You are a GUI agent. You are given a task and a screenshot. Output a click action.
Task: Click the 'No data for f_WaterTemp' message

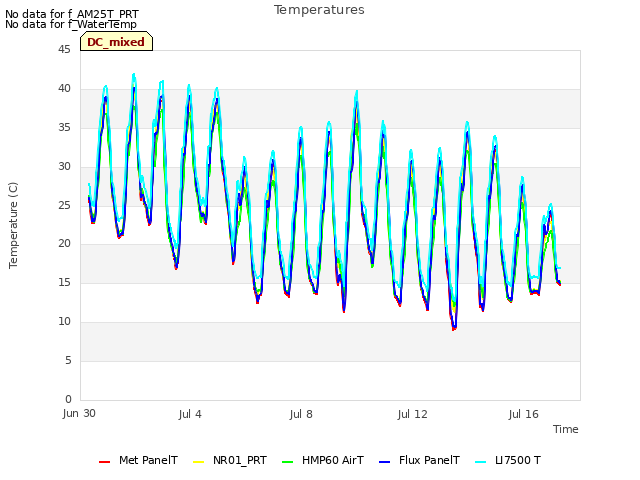coord(71,24)
